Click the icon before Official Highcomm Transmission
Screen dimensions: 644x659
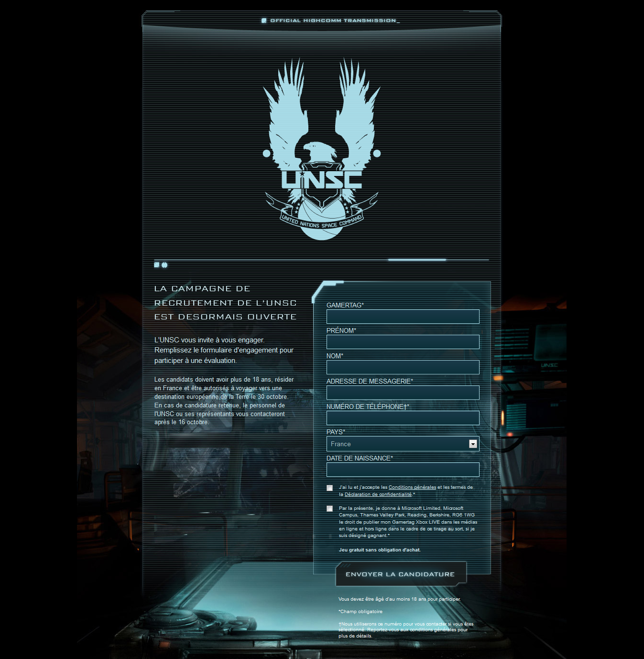[264, 21]
